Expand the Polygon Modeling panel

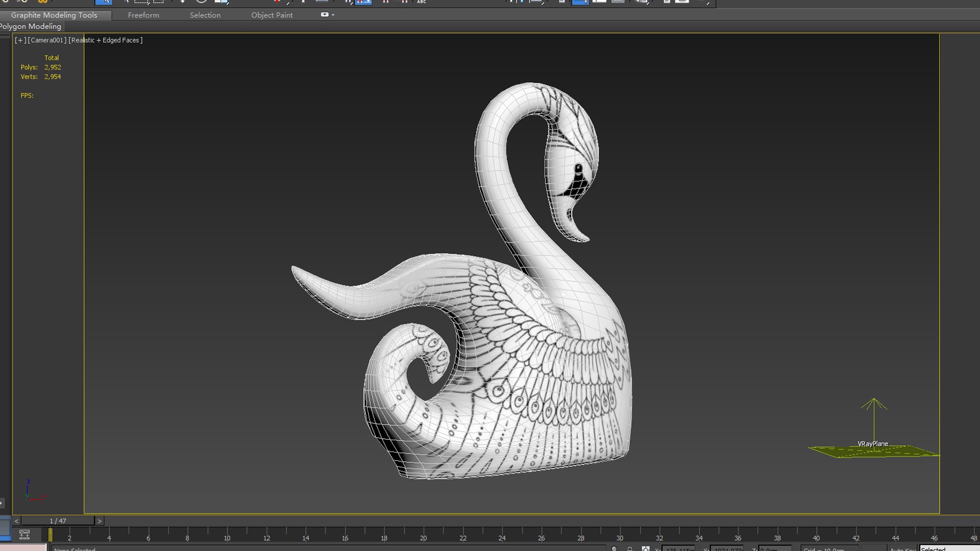coord(31,26)
